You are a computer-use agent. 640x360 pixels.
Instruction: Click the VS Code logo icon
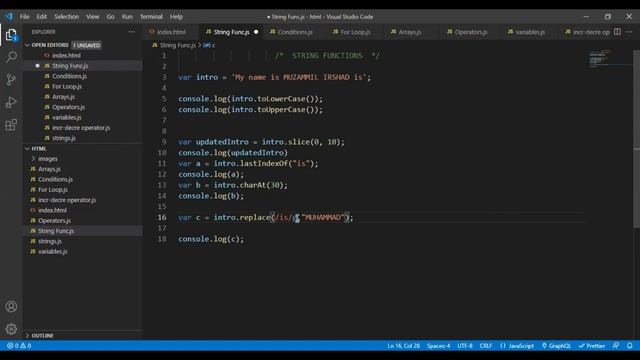(x=9, y=17)
